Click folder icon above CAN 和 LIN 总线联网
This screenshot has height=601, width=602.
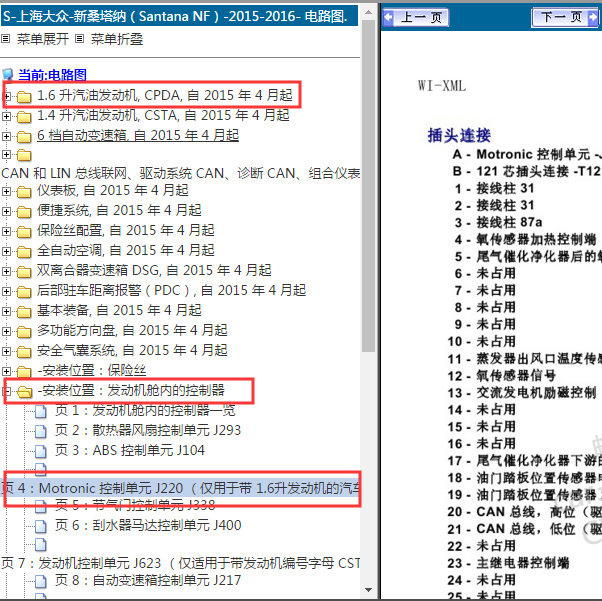[x=24, y=155]
